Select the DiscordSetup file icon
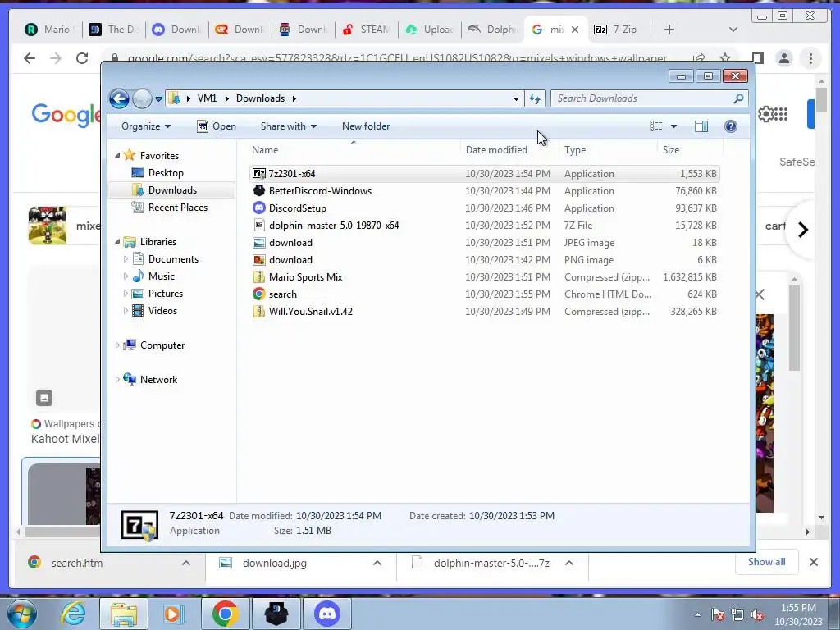The width and height of the screenshot is (840, 630). coord(259,208)
